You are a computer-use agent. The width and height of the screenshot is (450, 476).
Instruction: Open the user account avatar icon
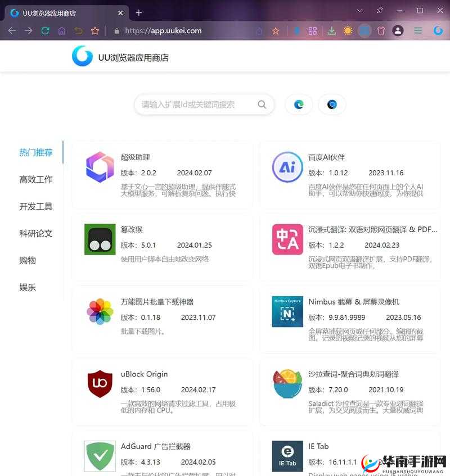click(x=398, y=30)
